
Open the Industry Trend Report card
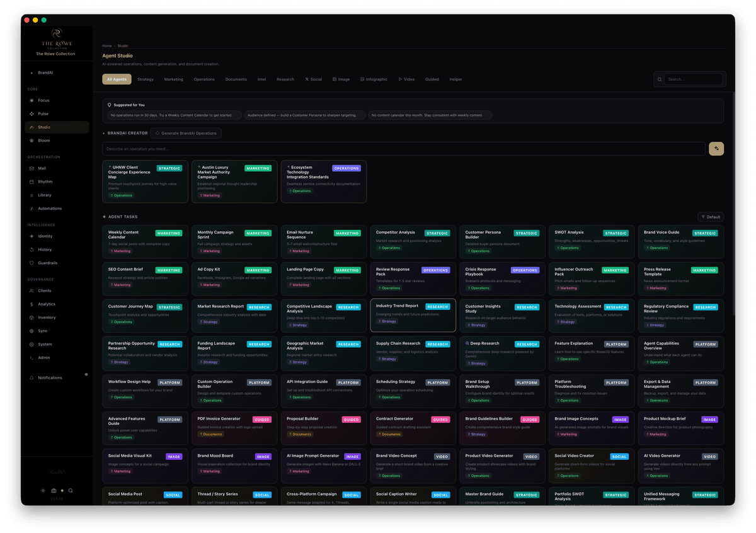[413, 315]
